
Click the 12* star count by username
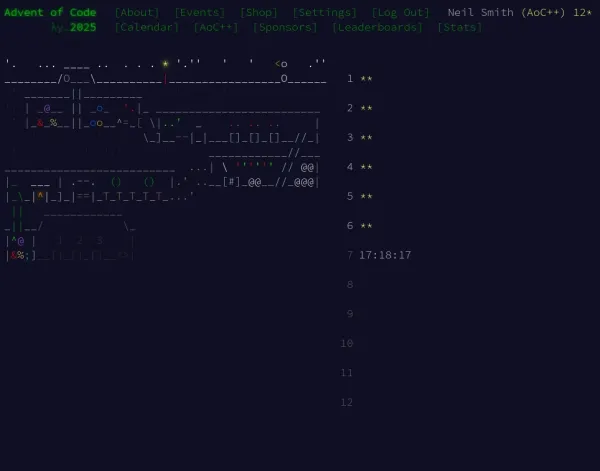tap(582, 12)
